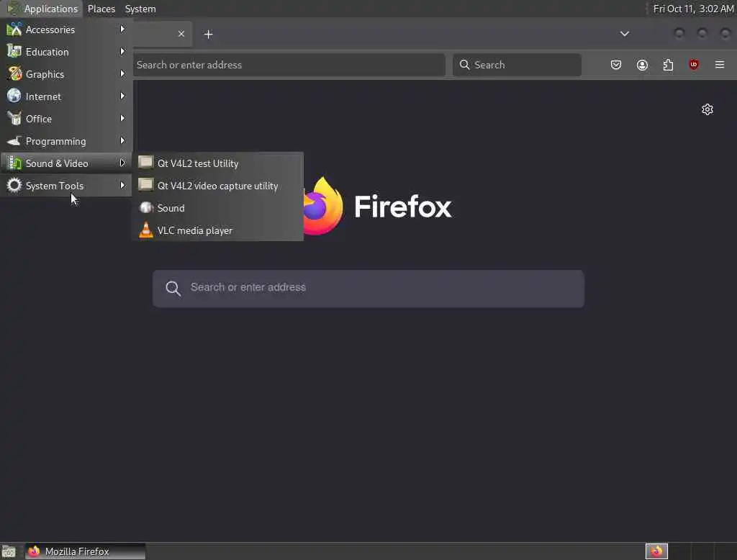
Task: Personalize new tab with gear icon
Action: coord(707,109)
